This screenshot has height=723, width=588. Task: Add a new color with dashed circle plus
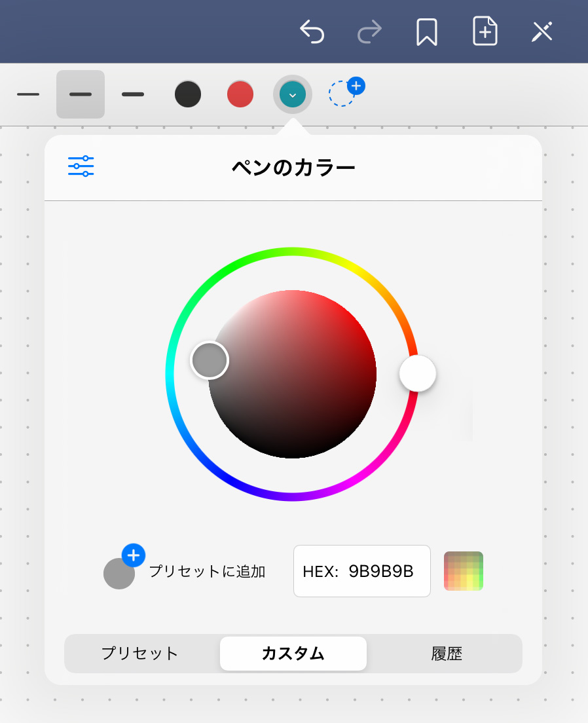point(346,92)
